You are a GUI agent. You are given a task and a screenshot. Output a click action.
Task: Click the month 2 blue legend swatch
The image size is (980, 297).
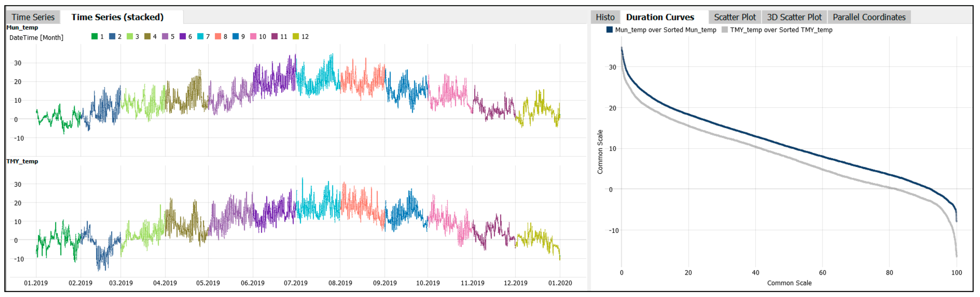coord(112,36)
